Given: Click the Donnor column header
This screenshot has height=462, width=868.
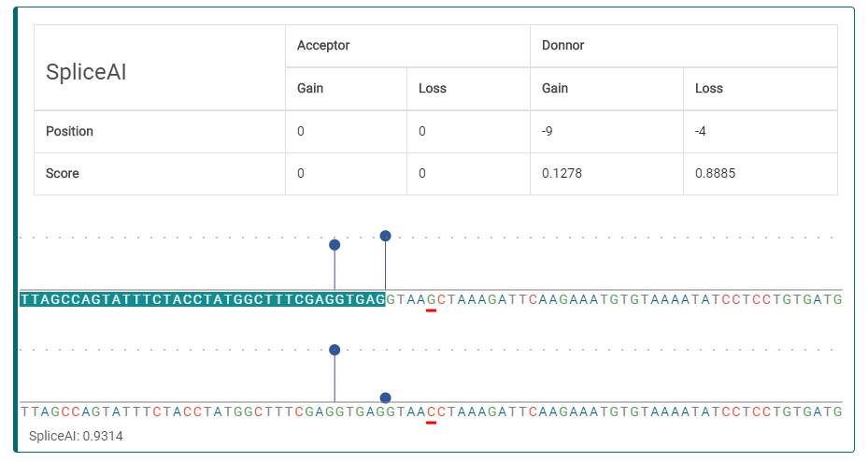Looking at the screenshot, I should coord(562,45).
